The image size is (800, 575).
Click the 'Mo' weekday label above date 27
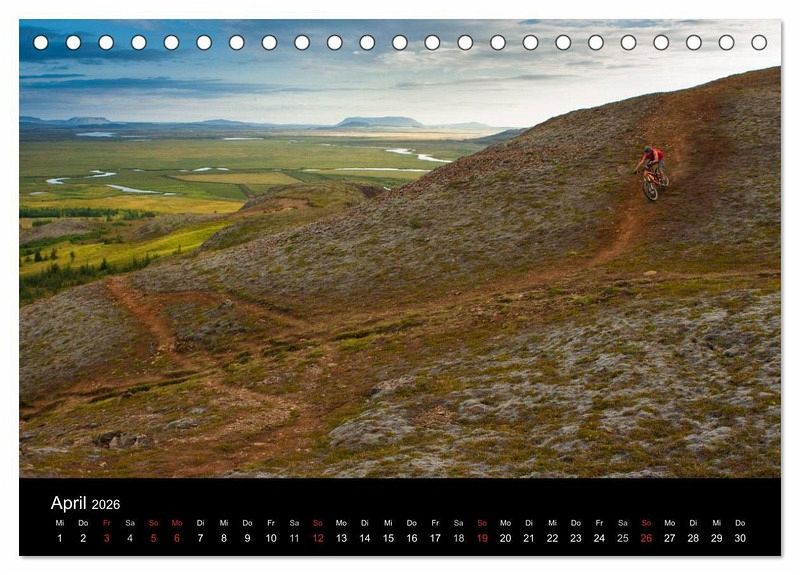(x=670, y=523)
